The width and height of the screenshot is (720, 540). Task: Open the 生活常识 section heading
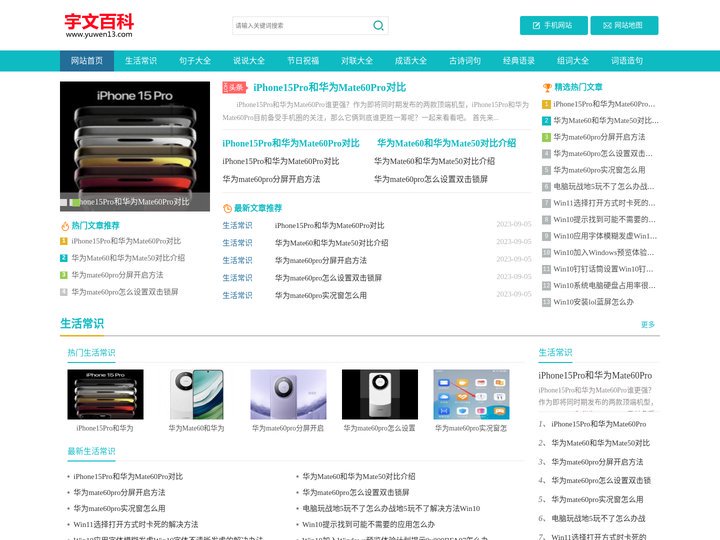point(82,324)
